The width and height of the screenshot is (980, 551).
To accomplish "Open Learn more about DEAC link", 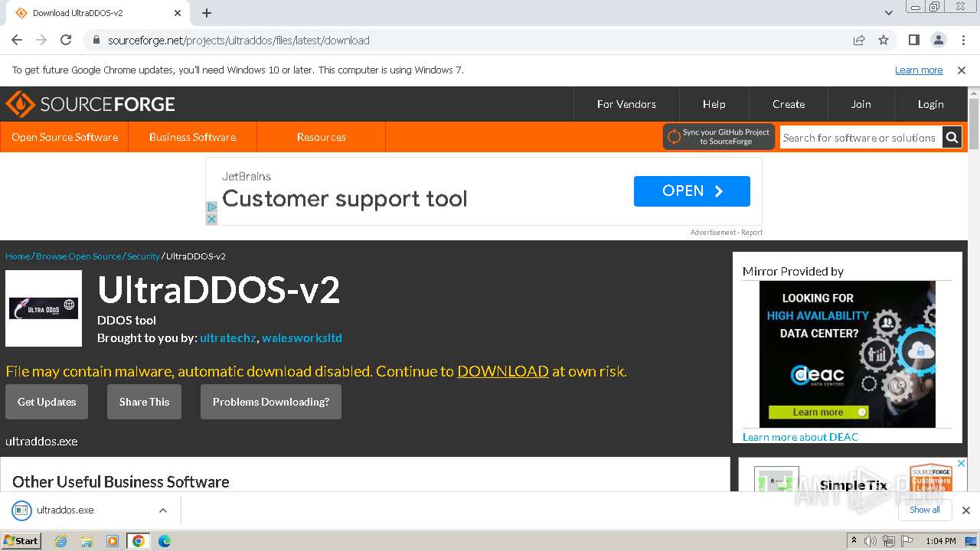I will (800, 437).
